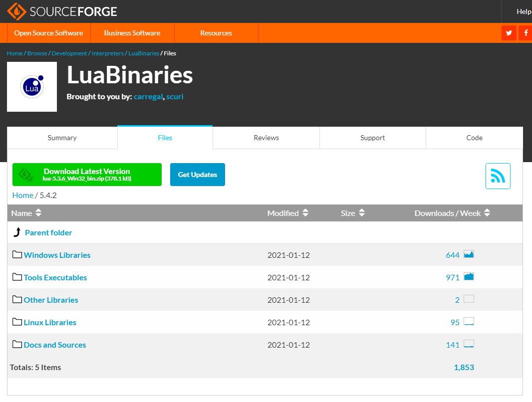This screenshot has height=402, width=532.
Task: Go to the Support tab
Action: 372,138
